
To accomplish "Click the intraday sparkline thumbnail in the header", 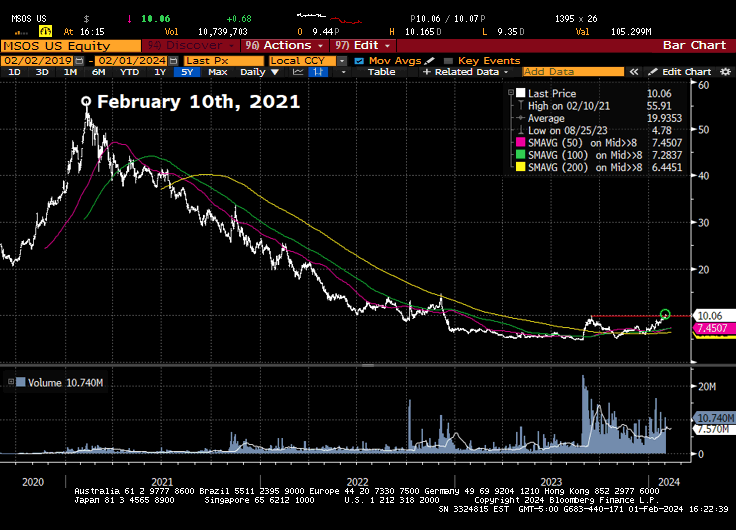I will pos(329,18).
